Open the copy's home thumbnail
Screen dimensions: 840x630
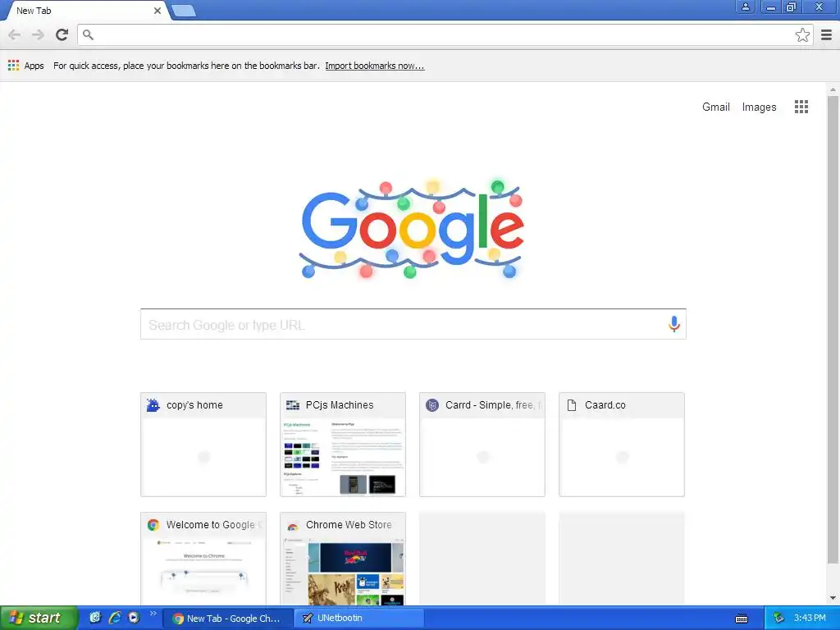(x=203, y=444)
